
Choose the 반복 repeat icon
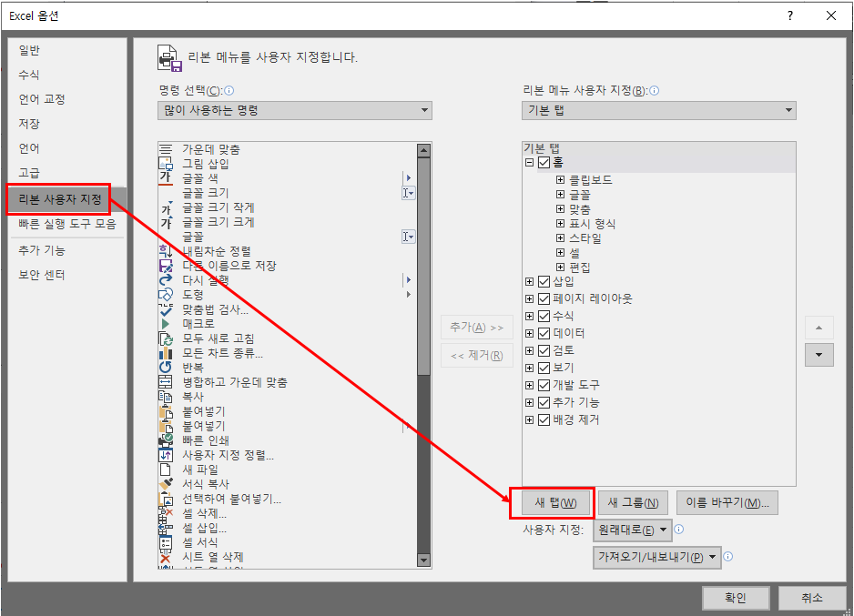pyautogui.click(x=166, y=368)
